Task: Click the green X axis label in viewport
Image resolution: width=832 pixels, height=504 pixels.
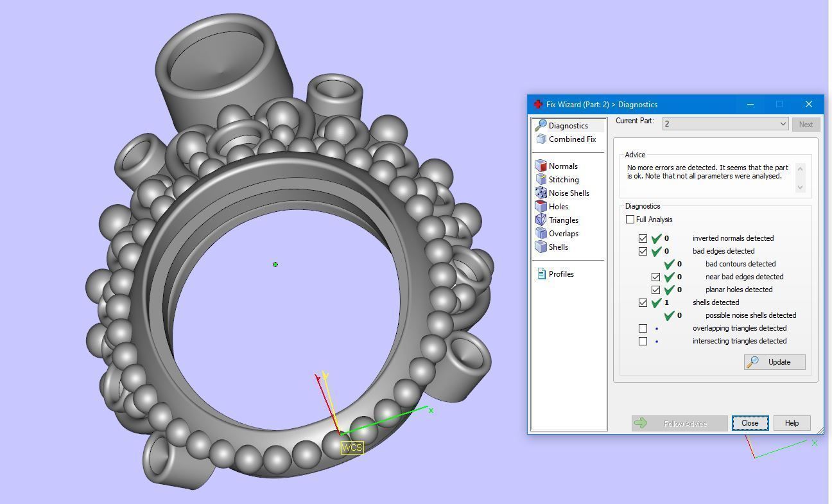Action: [431, 410]
